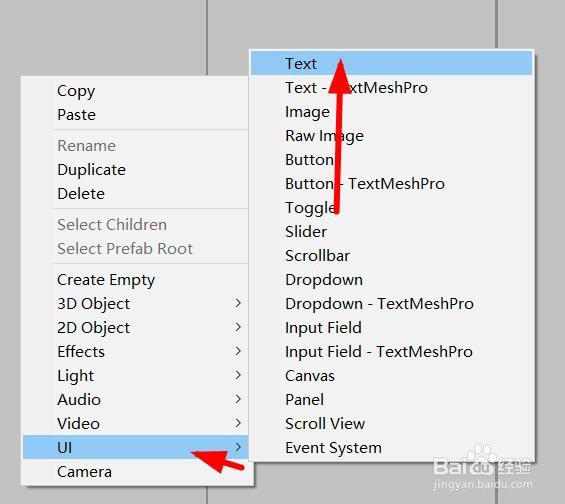Select the Slider menu entry

pyautogui.click(x=391, y=232)
